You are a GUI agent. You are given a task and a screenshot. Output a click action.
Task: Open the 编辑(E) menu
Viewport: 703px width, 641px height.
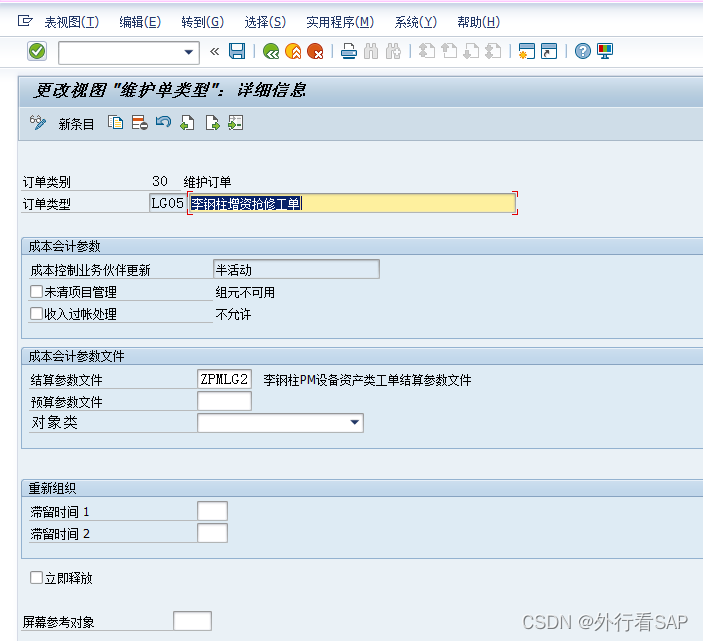click(140, 22)
